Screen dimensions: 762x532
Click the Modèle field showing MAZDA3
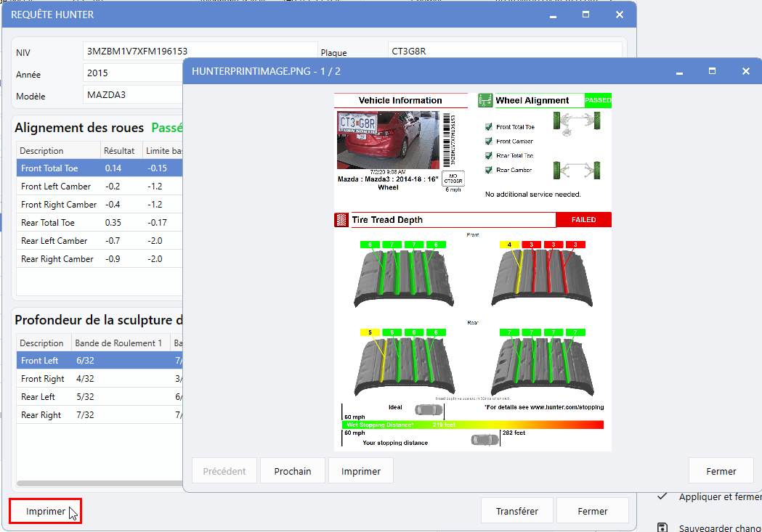tap(133, 94)
